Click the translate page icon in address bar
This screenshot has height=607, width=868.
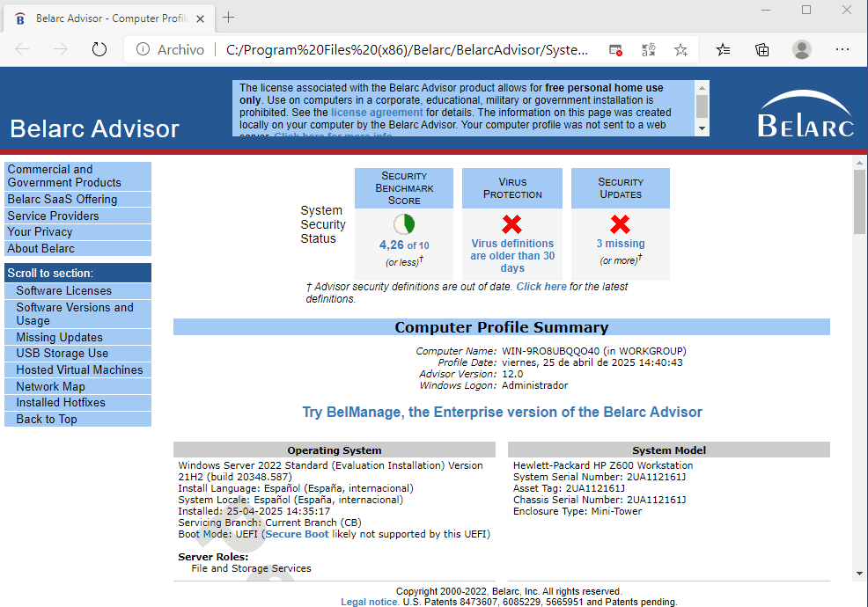click(x=649, y=50)
